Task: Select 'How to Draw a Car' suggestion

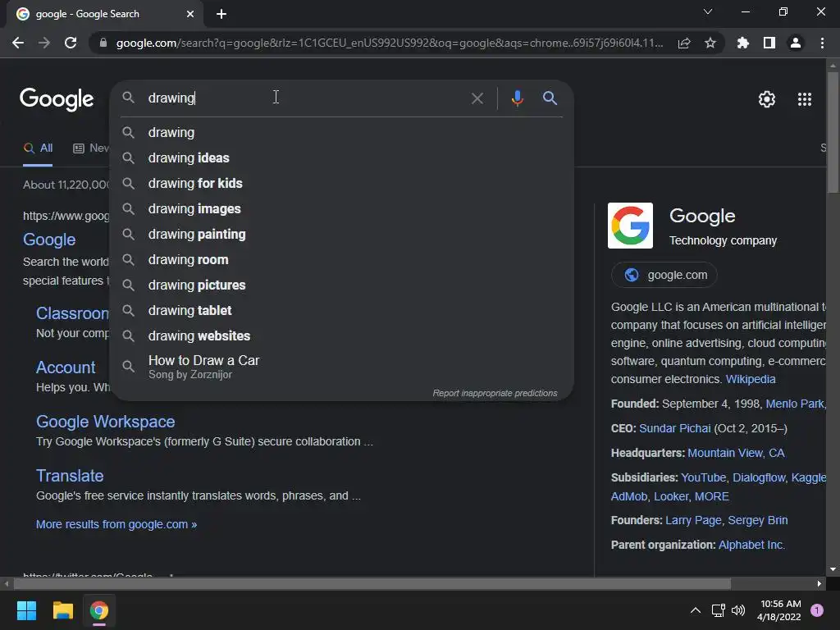Action: coord(342,367)
